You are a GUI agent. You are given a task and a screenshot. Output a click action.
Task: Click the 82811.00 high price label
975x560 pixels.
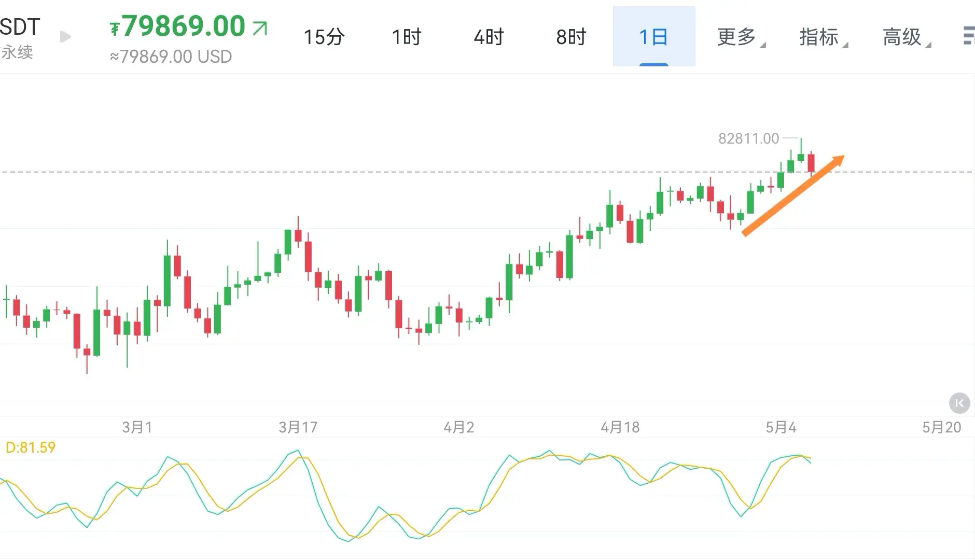tap(748, 138)
